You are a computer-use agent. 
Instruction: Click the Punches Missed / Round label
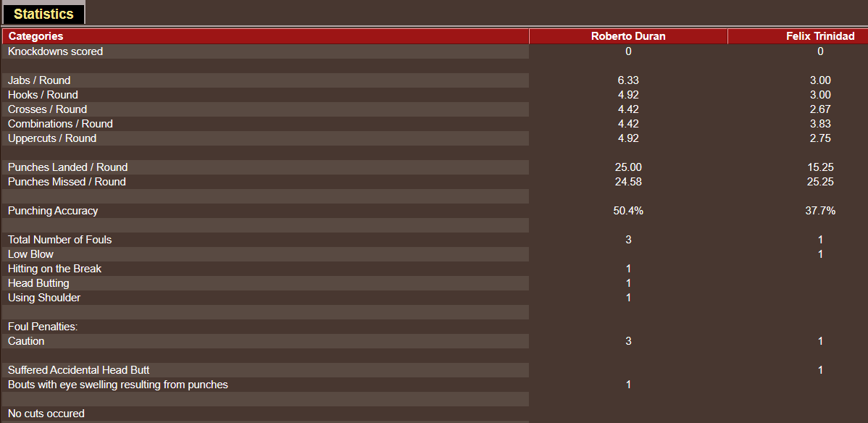pos(67,182)
